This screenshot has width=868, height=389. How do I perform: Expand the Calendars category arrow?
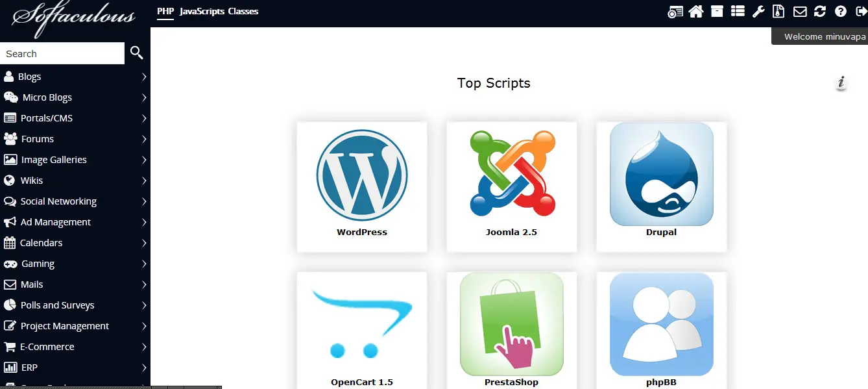144,243
